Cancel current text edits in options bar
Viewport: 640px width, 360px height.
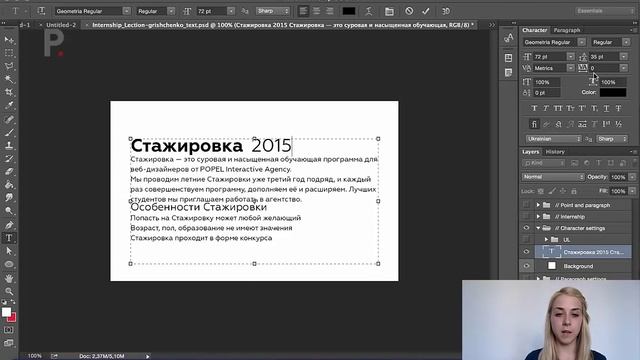coord(409,11)
